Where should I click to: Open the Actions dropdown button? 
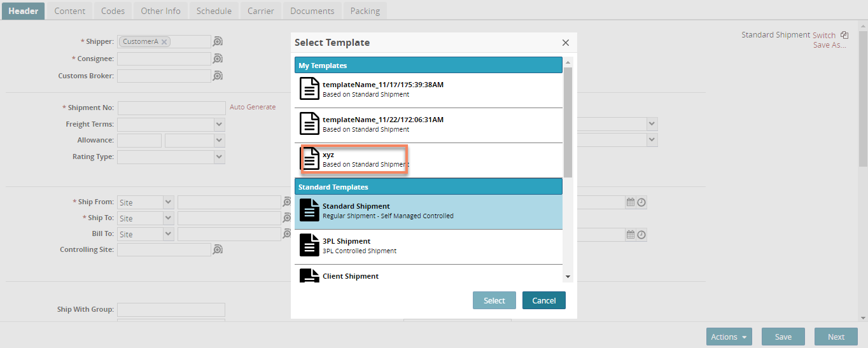click(729, 337)
